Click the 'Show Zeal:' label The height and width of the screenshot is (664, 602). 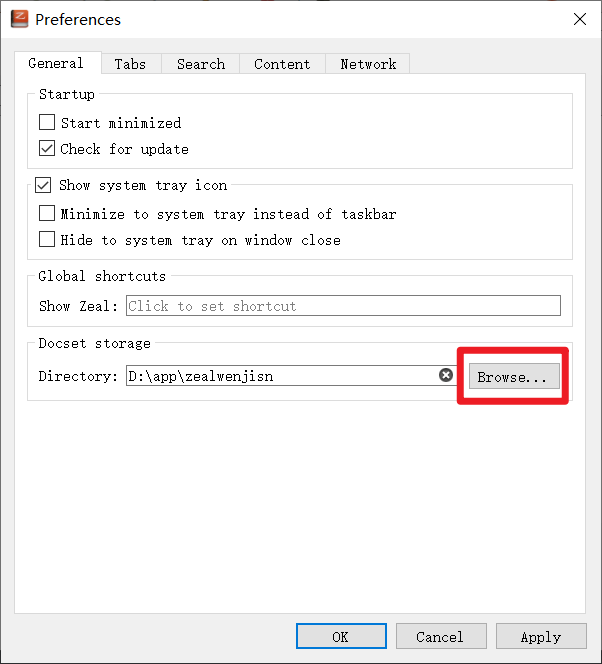[78, 306]
